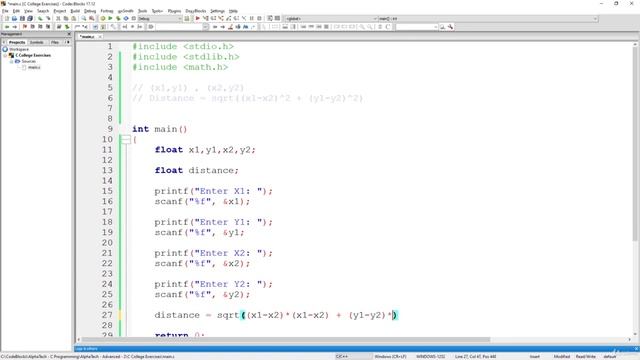Open Find with the magnifier icon

(x=84, y=19)
